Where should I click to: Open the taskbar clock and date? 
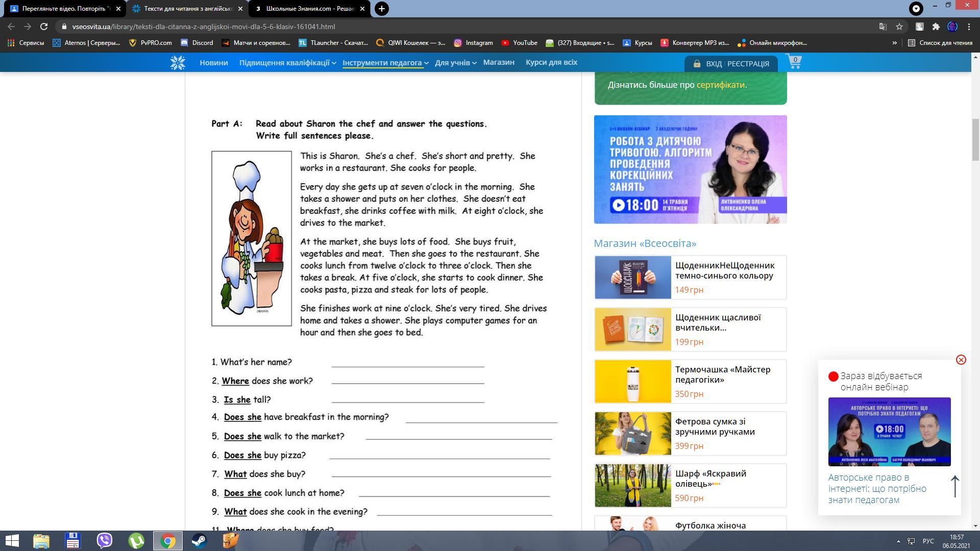coord(957,541)
